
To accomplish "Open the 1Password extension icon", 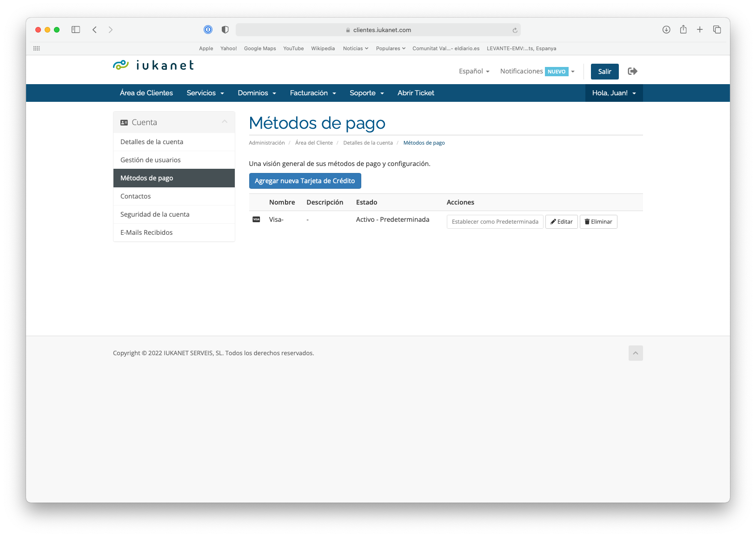I will click(x=208, y=30).
